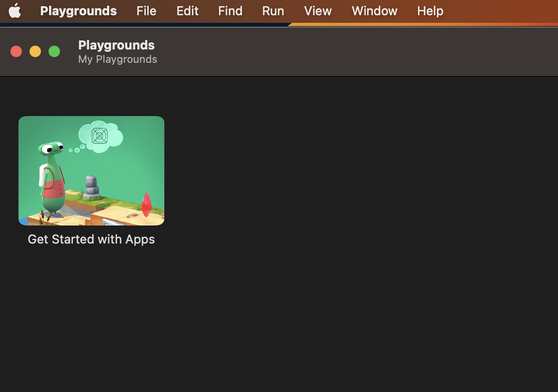Minimize the Playgrounds window with yellow button
This screenshot has width=558, height=392.
point(35,51)
